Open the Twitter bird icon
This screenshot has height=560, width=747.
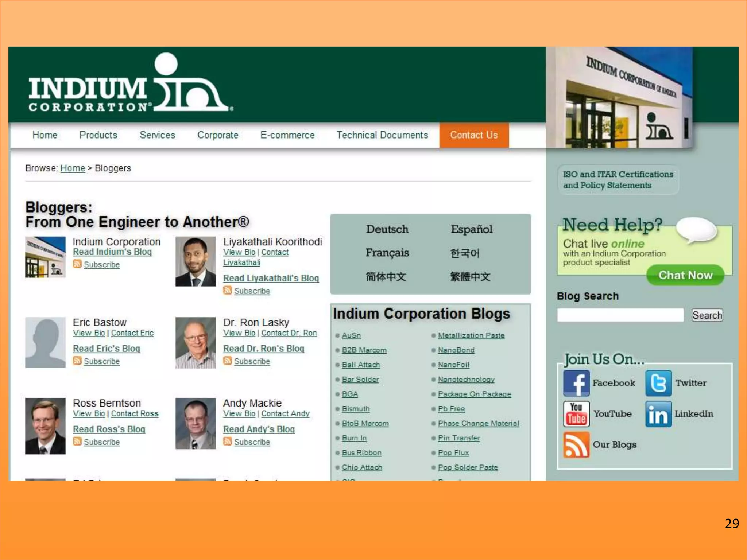pos(658,383)
